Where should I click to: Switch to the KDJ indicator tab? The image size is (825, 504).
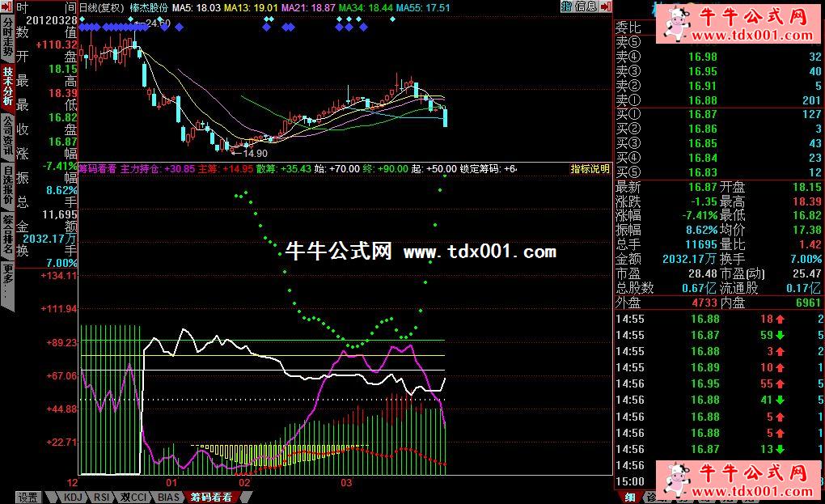pos(72,497)
